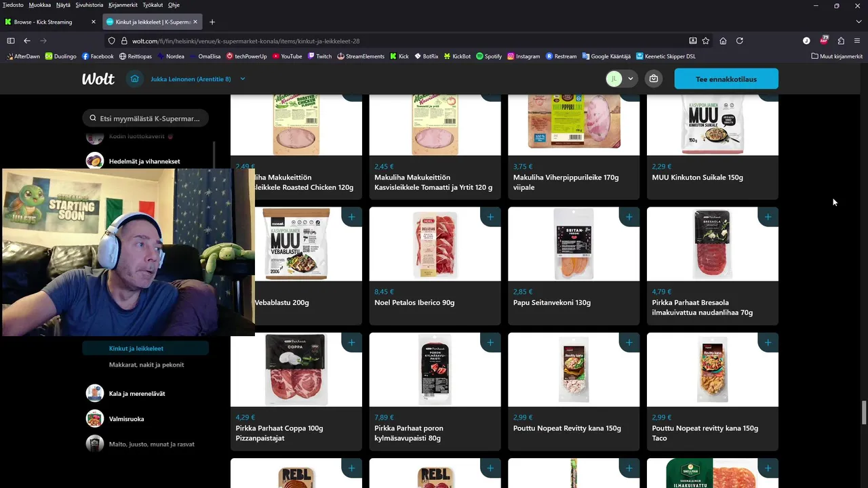868x488 pixels.
Task: Open YouTube bookmark
Action: [x=287, y=56]
